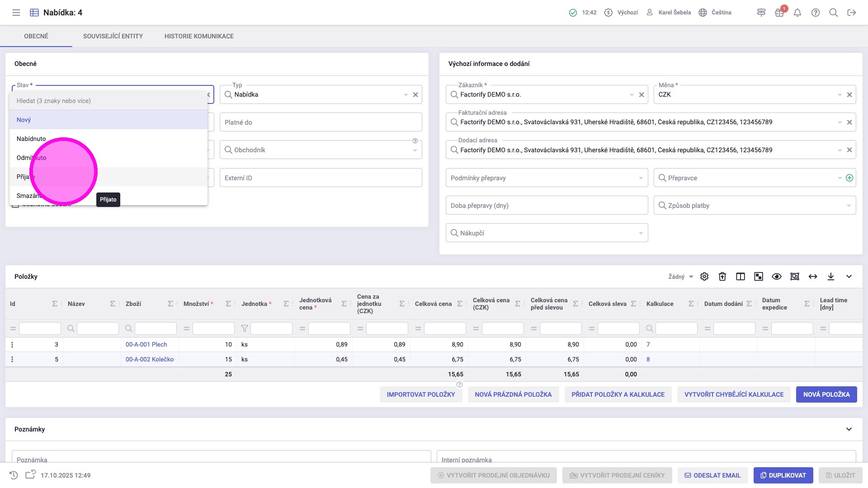Image resolution: width=868 pixels, height=488 pixels.
Task: Collapse the Poznámky section chevron
Action: click(x=849, y=429)
